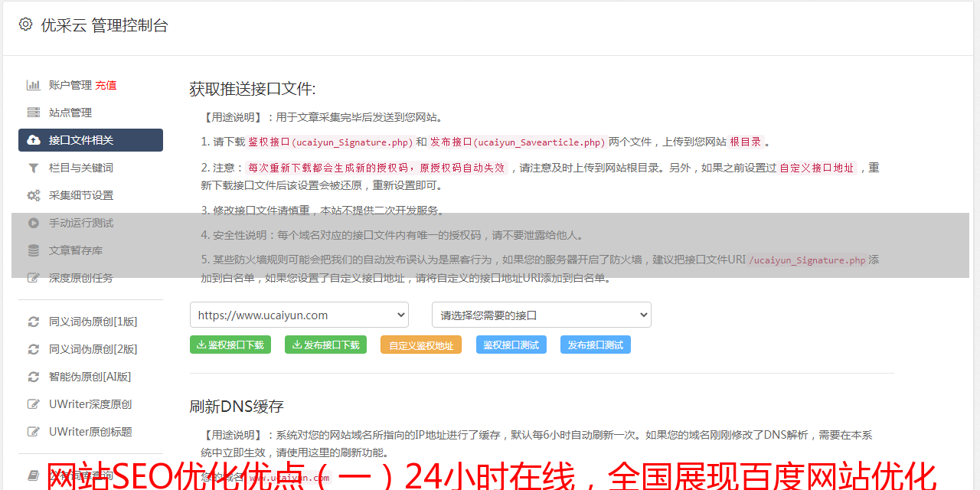This screenshot has width=980, height=490.
Task: Click the red 充值 link
Action: pyautogui.click(x=106, y=85)
